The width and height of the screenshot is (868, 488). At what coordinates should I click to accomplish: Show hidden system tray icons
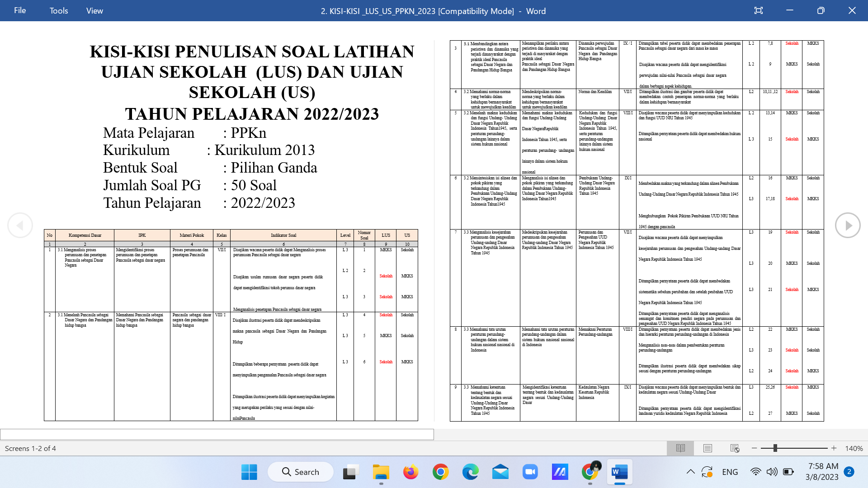pyautogui.click(x=691, y=472)
